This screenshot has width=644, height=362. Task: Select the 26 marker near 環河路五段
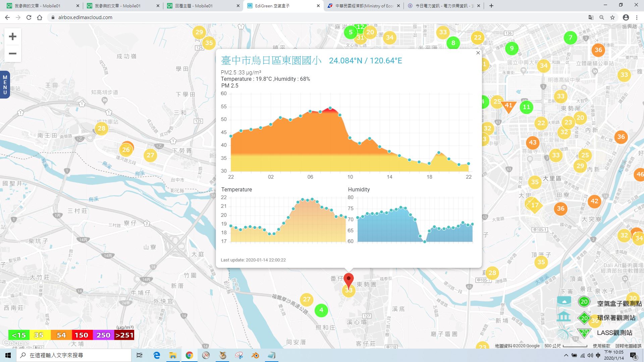click(x=126, y=150)
